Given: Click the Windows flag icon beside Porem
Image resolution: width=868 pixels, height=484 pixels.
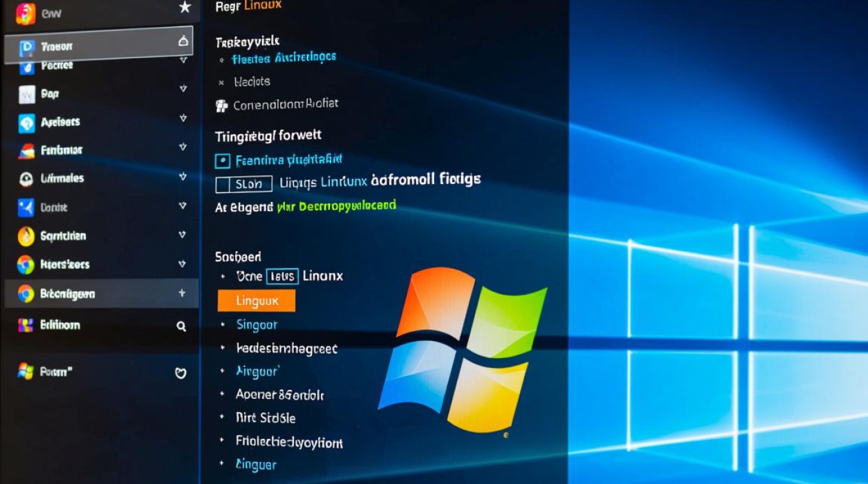Looking at the screenshot, I should tap(26, 371).
